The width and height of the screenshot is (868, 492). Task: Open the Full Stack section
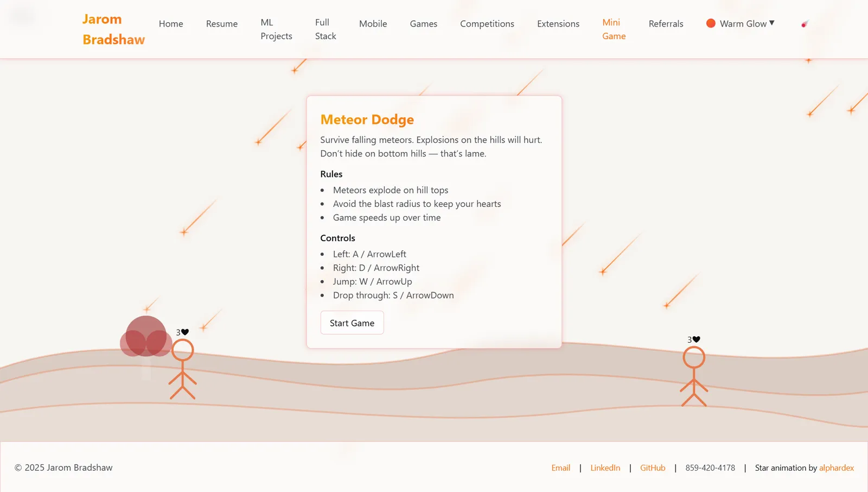(x=325, y=29)
